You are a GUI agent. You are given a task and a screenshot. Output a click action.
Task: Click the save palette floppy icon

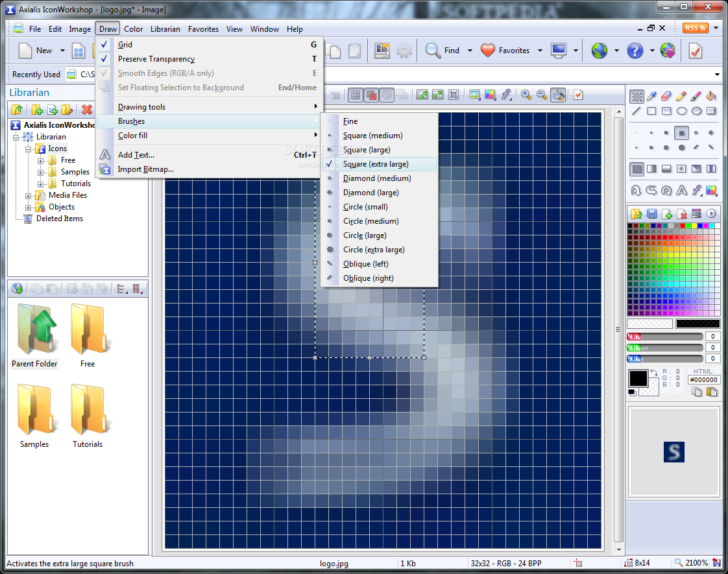652,213
